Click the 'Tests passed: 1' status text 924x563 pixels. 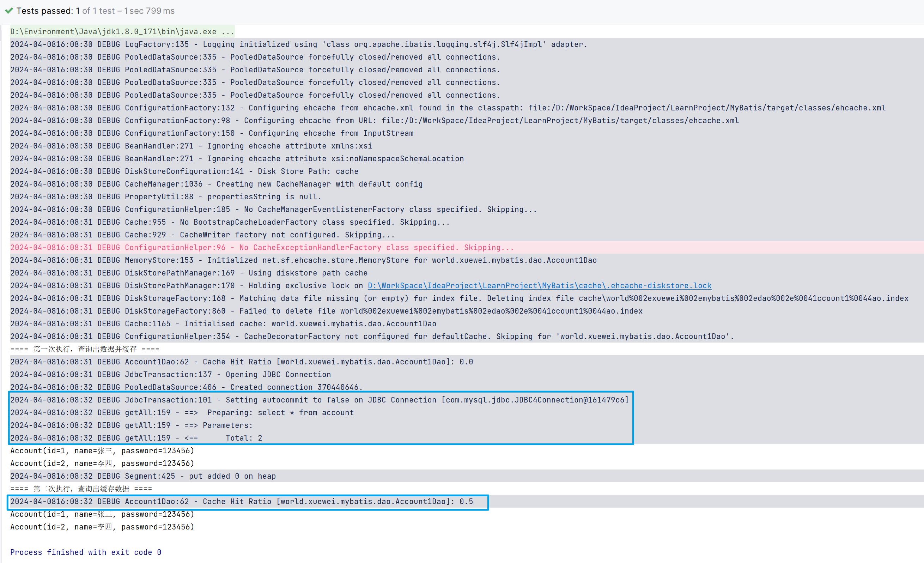pos(48,11)
